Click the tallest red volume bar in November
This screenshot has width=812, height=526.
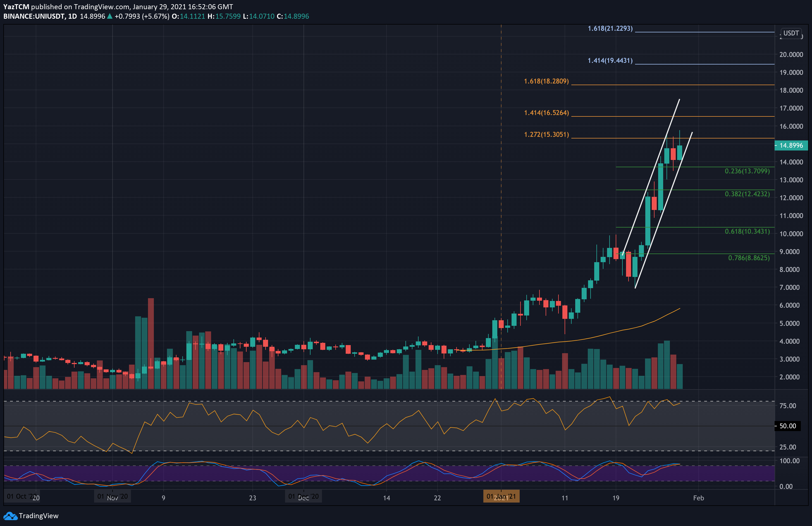coord(151,343)
